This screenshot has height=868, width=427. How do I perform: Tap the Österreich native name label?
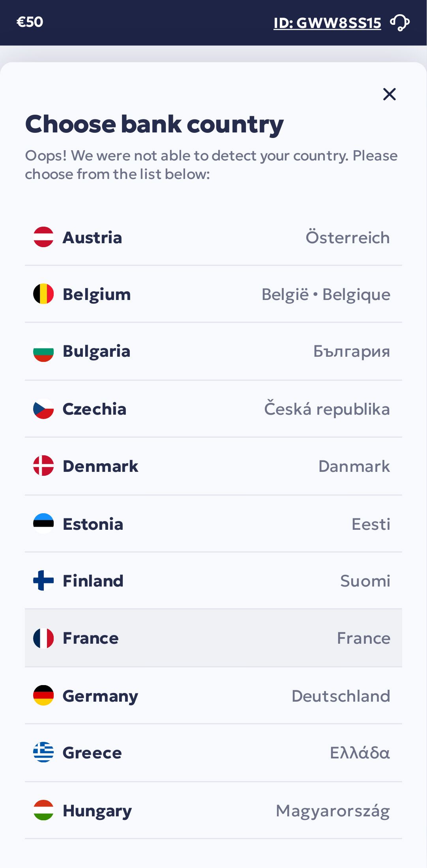click(347, 238)
